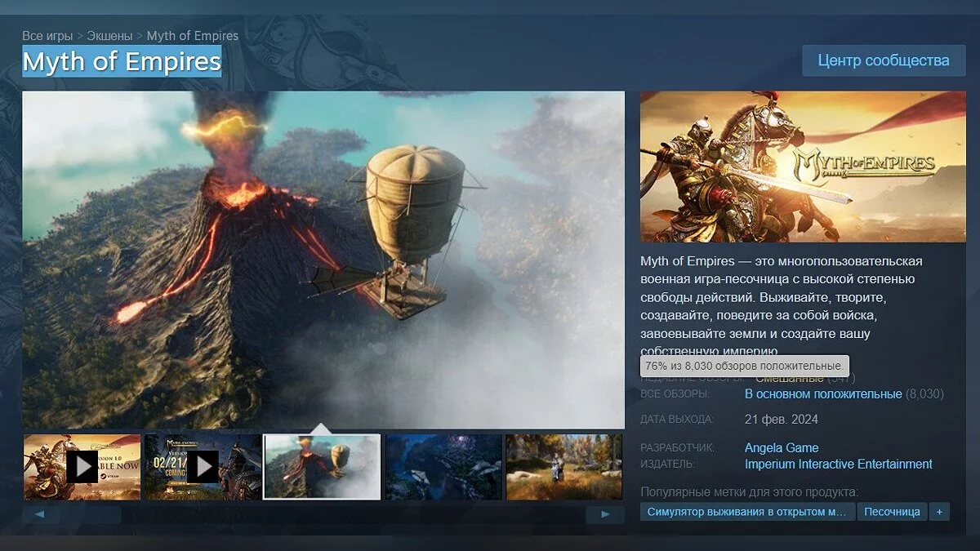Open developer Angela Game page
Screen dimensions: 980x551
tap(782, 448)
